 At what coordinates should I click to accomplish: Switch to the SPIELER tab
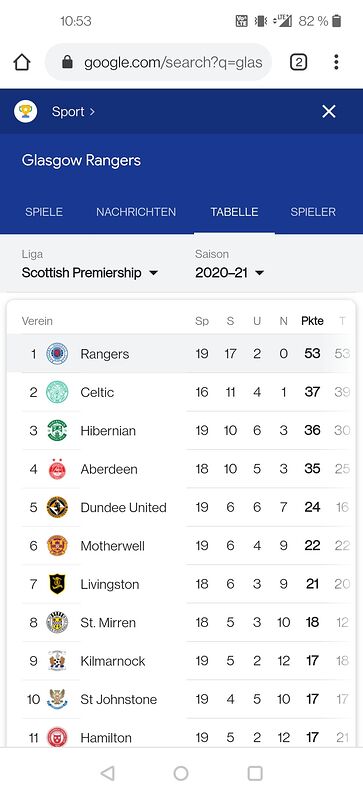click(313, 212)
